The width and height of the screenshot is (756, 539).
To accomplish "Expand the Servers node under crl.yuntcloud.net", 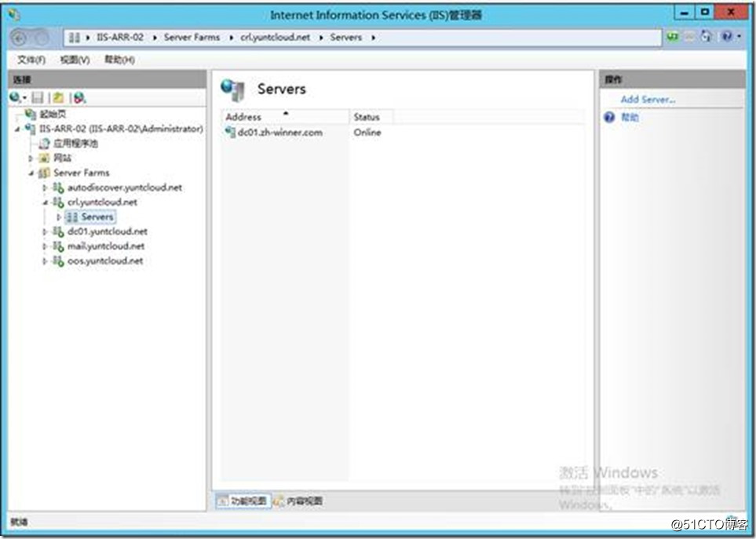I will click(x=59, y=217).
